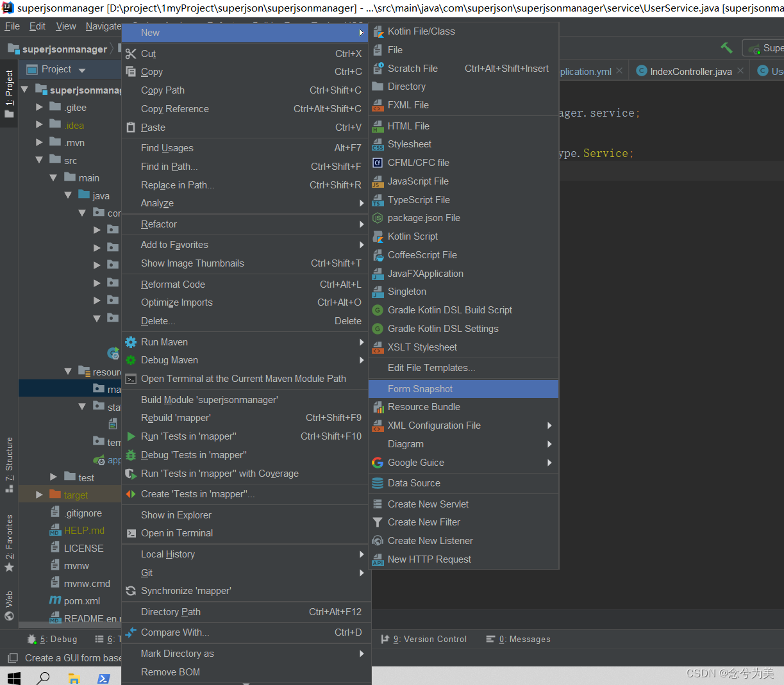Open the 0: Messages tool window
This screenshot has height=685, width=784.
point(518,639)
